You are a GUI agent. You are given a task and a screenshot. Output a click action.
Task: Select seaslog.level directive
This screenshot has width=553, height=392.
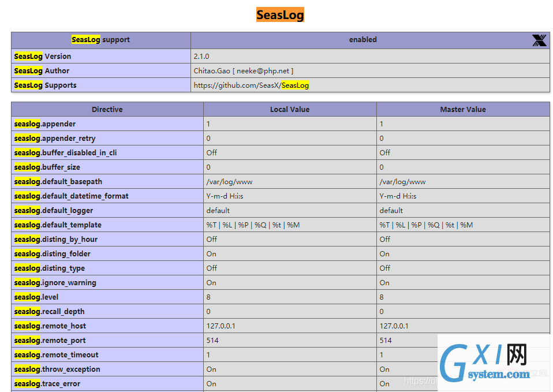point(36,297)
